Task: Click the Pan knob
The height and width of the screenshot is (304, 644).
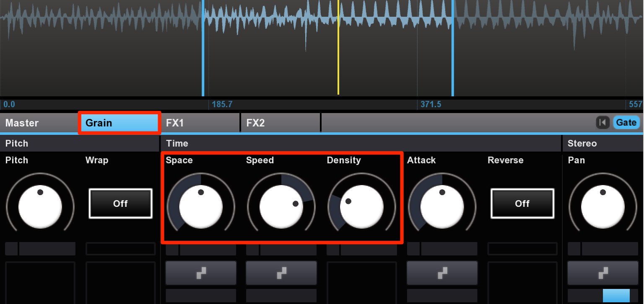Action: 603,206
